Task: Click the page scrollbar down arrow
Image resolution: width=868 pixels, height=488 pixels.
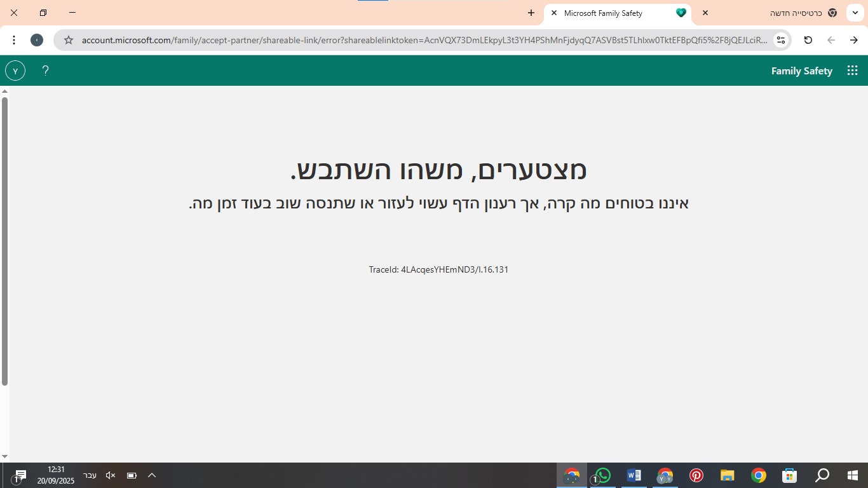Action: pyautogui.click(x=4, y=457)
